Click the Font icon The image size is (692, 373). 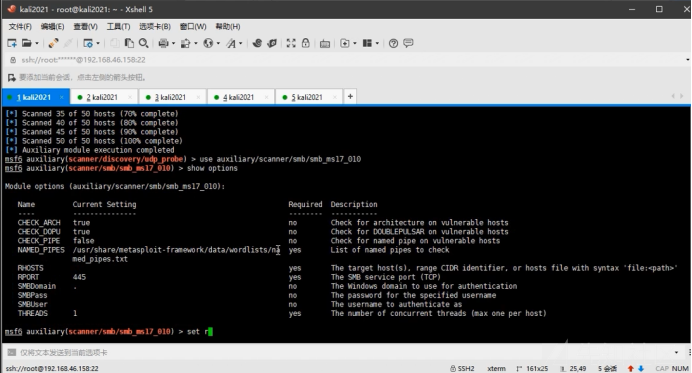(x=231, y=43)
